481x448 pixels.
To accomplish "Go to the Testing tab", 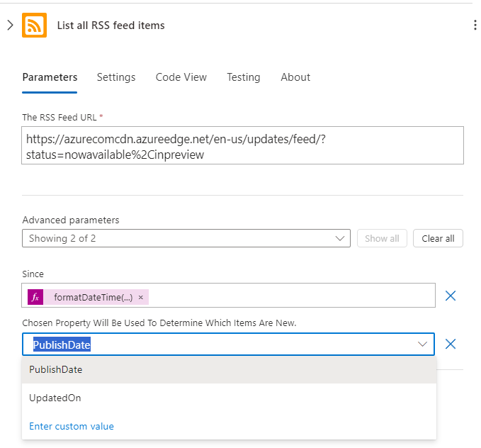I will (x=243, y=77).
